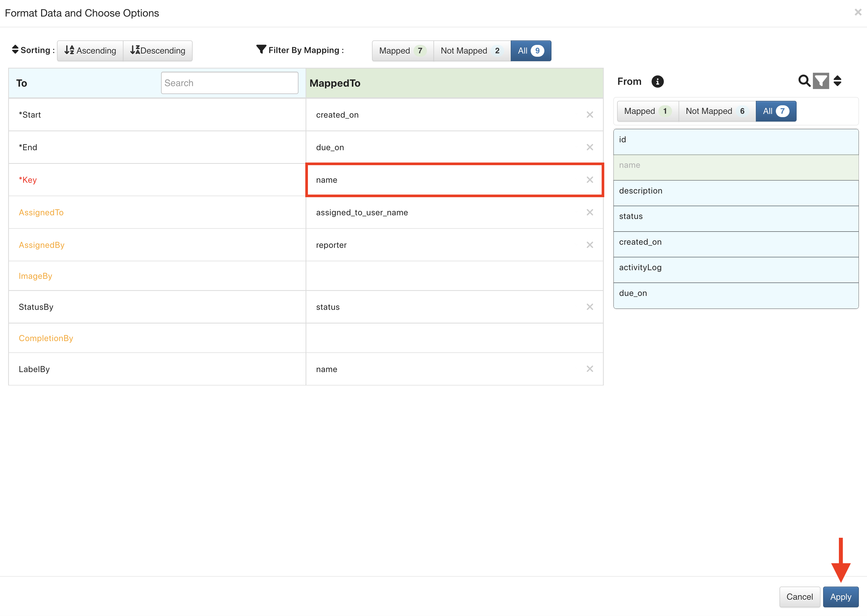Switch to the All 9 mapping filter tab
This screenshot has width=867, height=616.
coord(530,50)
